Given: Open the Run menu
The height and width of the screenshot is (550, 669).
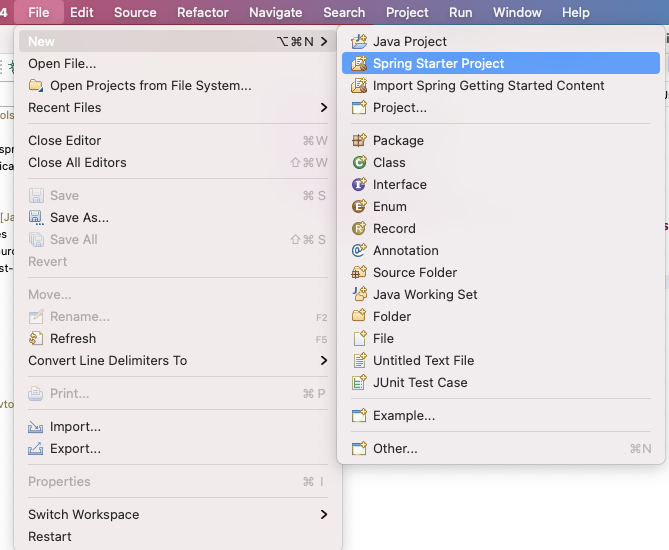Looking at the screenshot, I should tap(460, 12).
